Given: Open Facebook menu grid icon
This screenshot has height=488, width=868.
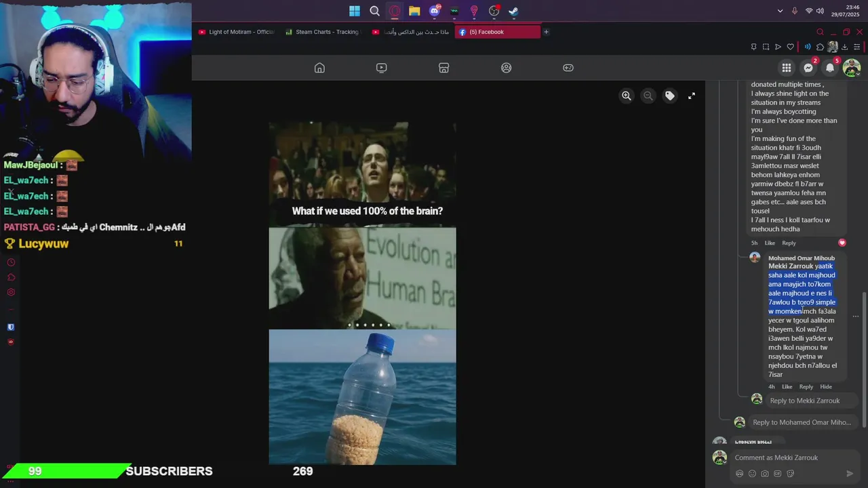Looking at the screenshot, I should tap(787, 68).
